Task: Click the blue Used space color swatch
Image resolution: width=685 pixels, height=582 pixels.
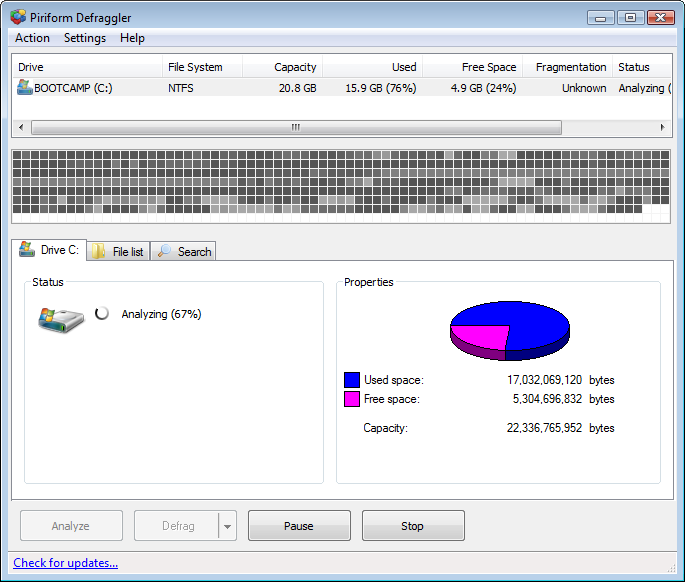Action: [x=352, y=380]
